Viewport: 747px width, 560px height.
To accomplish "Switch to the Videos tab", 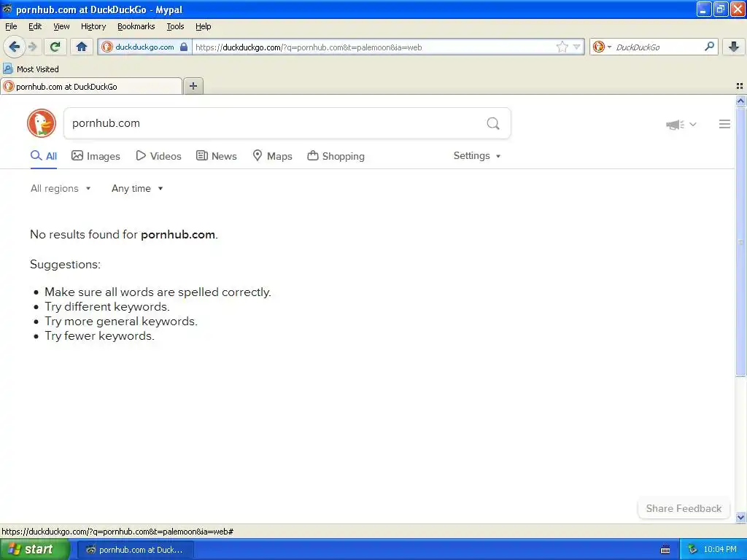I will point(158,156).
